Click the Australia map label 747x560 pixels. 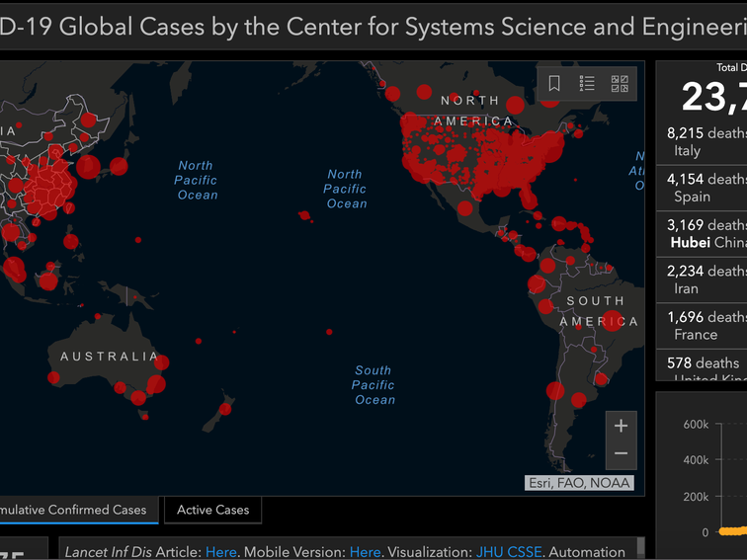(x=109, y=357)
